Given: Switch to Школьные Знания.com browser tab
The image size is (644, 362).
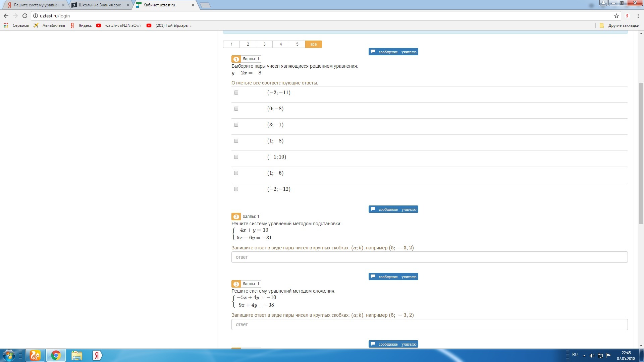Looking at the screenshot, I should [x=100, y=5].
